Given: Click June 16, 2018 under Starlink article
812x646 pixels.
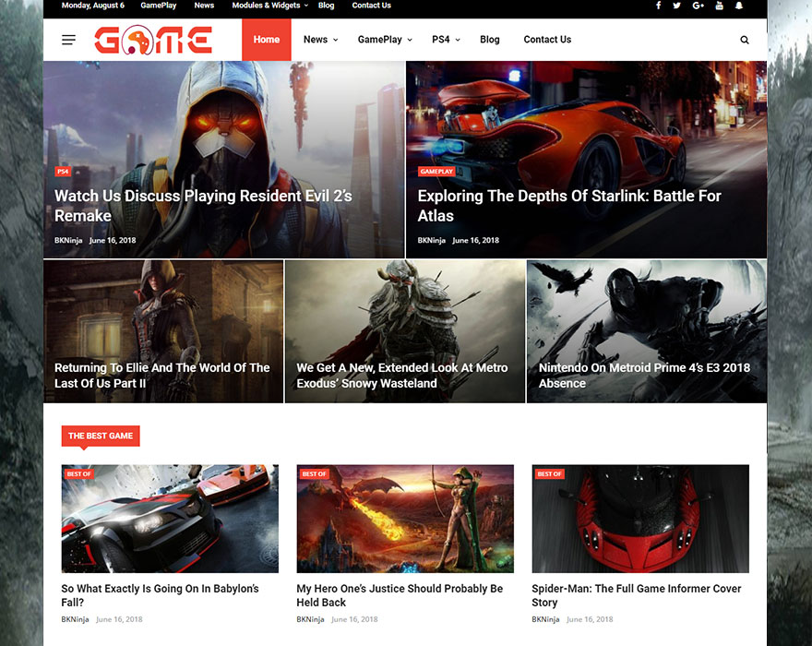Looking at the screenshot, I should (475, 240).
